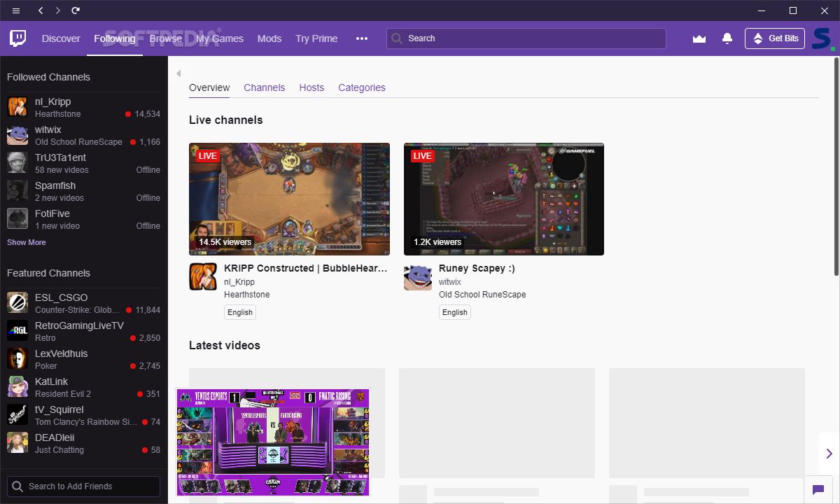The width and height of the screenshot is (840, 504).
Task: Select the Overview tab
Action: [x=209, y=87]
